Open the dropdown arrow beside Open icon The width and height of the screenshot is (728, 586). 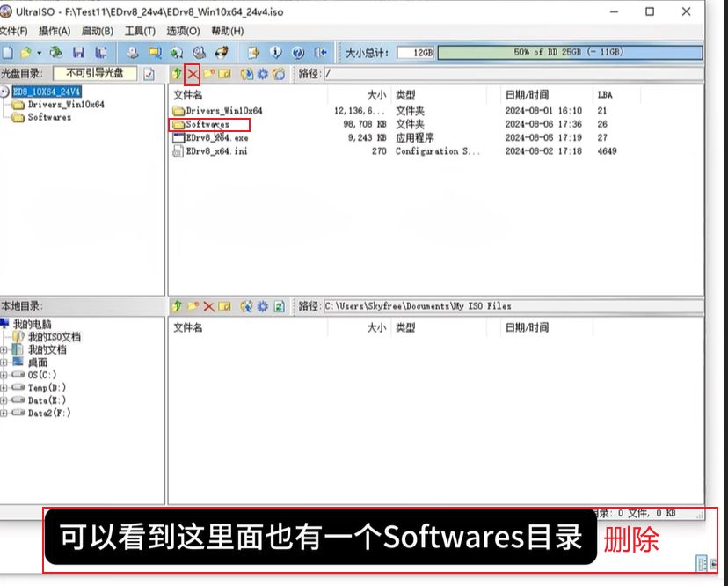pos(40,53)
